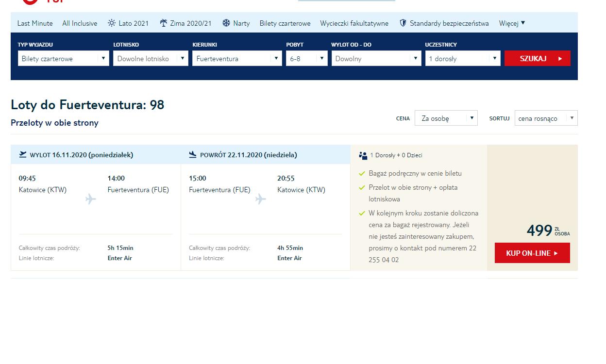Click the Przeloty w obie strony subtitle

pos(54,123)
